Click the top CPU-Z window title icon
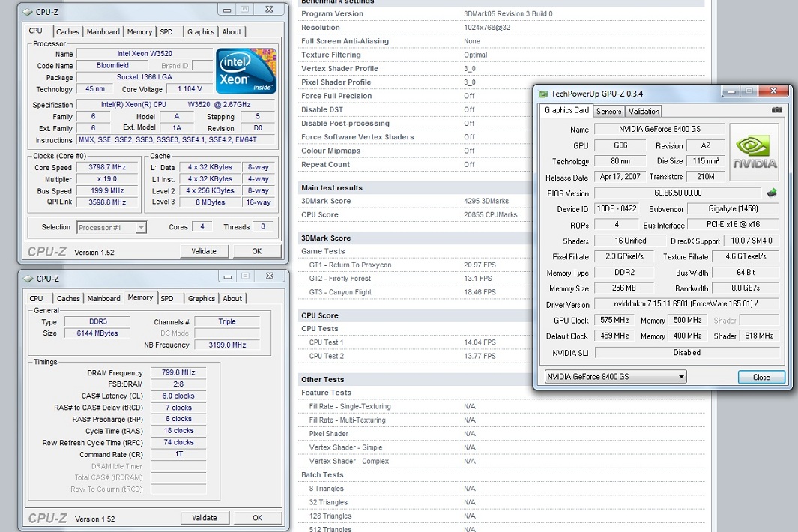Viewport: 798px width, 532px height. pos(28,12)
